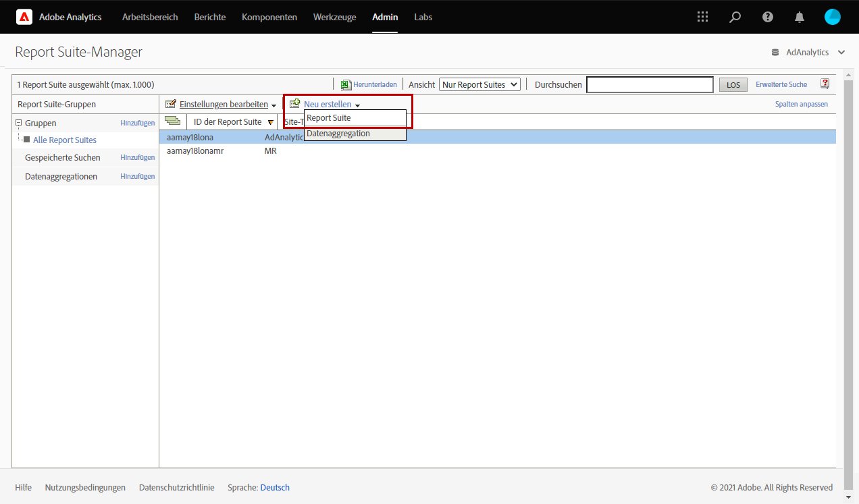Click Hinzufügen next to Datenaggregationen
This screenshot has width=859, height=504.
[138, 176]
